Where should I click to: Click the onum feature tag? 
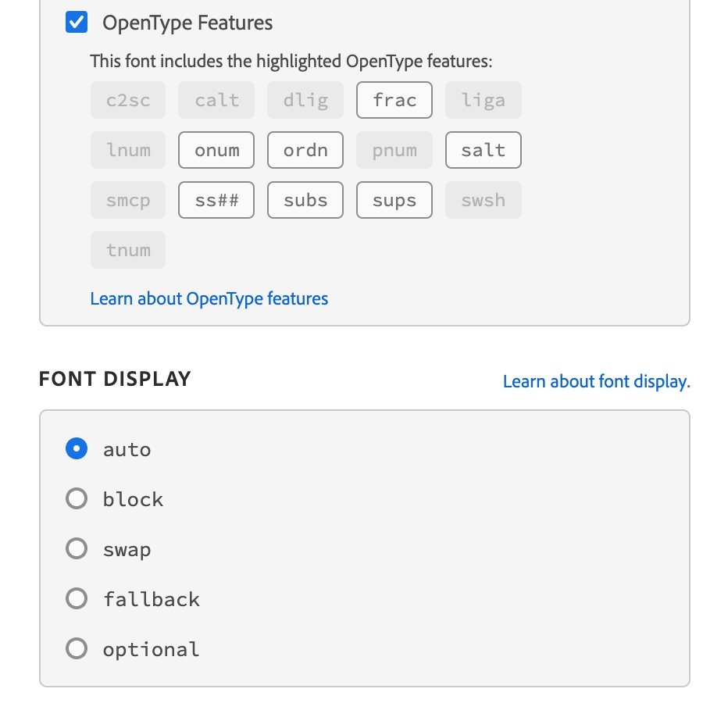(216, 150)
